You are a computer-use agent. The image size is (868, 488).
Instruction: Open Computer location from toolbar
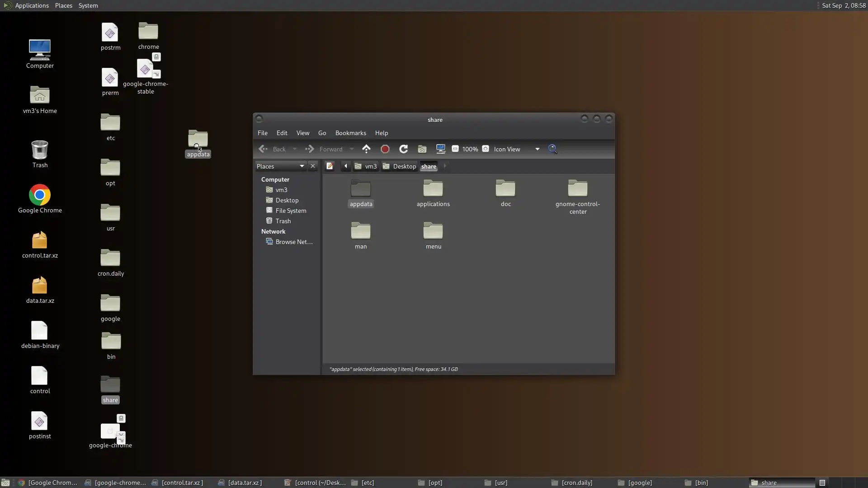[x=440, y=149]
